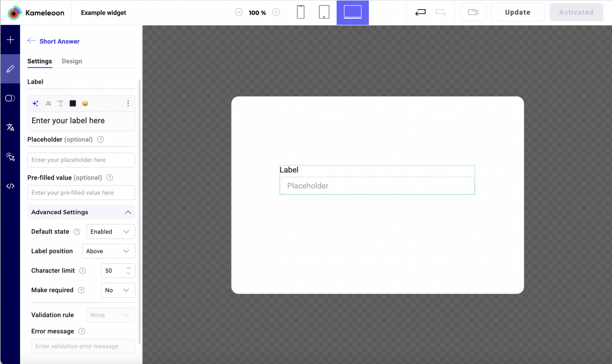Click the AI sparkle icon in label toolbar
Image resolution: width=612 pixels, height=364 pixels.
click(35, 104)
